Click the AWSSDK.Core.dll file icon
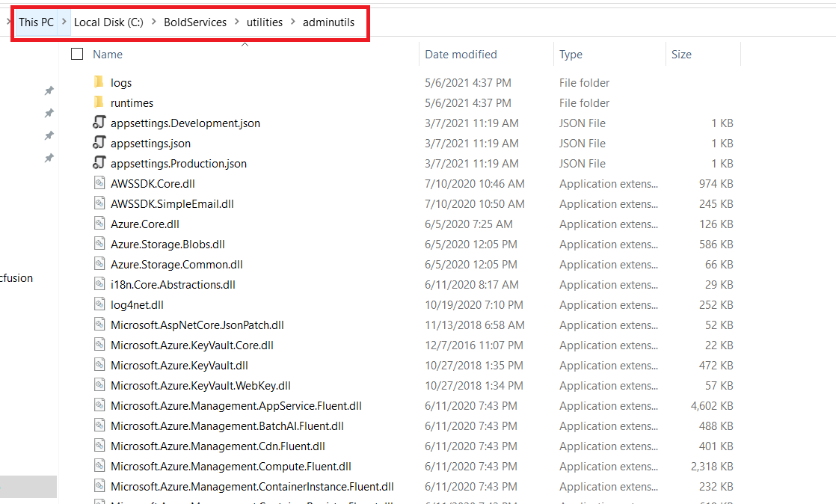Viewport: 836px width, 504px height. (99, 183)
